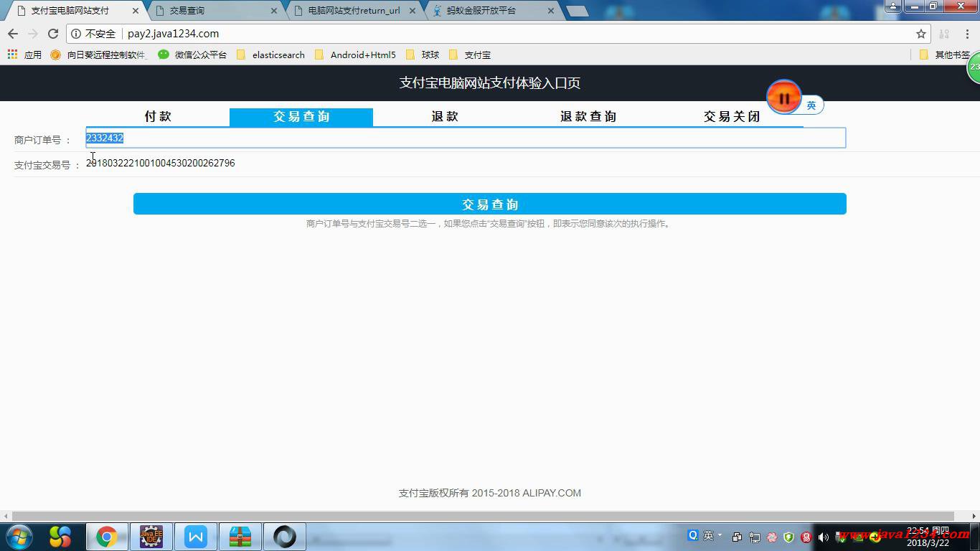Expand the Android+Html5 bookmark folder
980x551 pixels.
(x=355, y=55)
